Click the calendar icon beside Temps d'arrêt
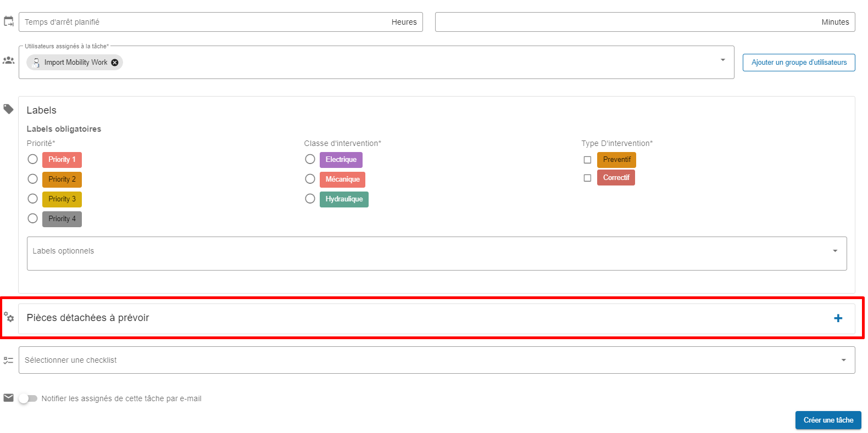Image resolution: width=868 pixels, height=433 pixels. point(9,21)
